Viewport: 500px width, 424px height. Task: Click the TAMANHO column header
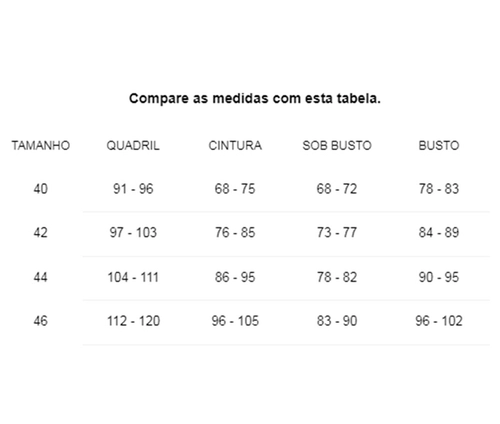click(x=41, y=146)
